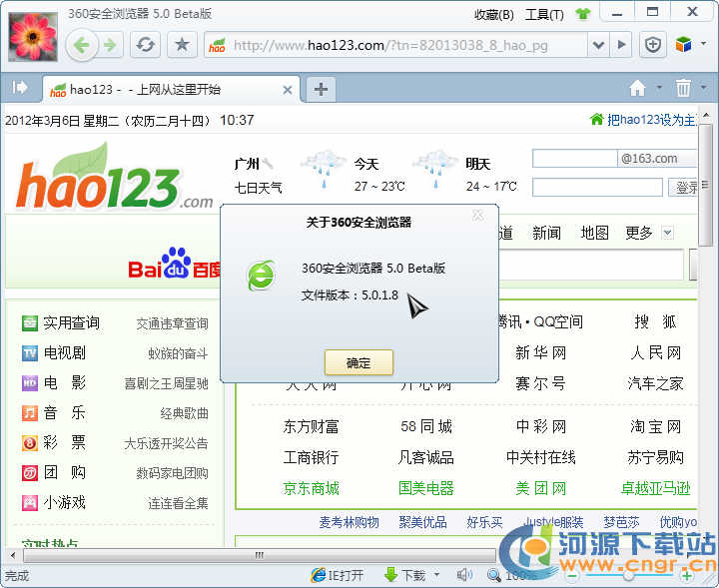Click the vertical scrollbar thumb
The image size is (719, 588).
pos(705,185)
